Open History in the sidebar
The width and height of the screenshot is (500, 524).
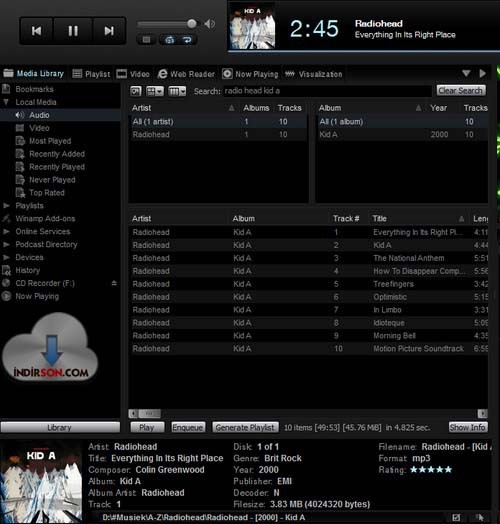point(27,270)
